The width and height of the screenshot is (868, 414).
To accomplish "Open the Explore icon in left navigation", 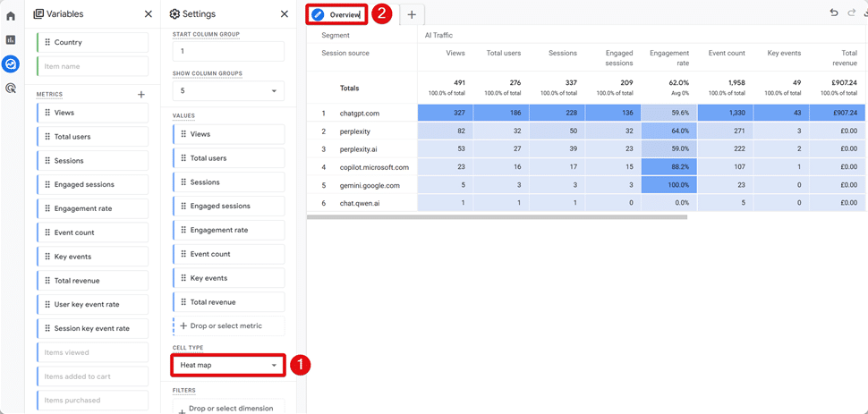I will tap(11, 64).
